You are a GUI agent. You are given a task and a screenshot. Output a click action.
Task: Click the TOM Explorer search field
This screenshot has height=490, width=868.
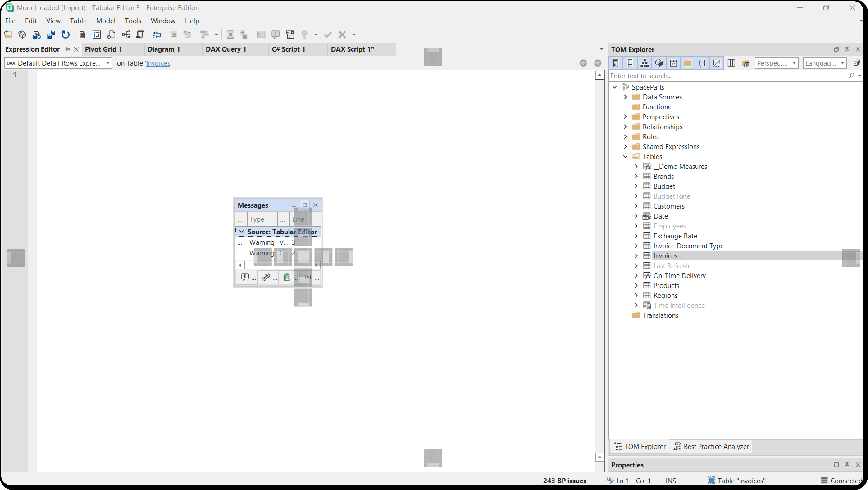pyautogui.click(x=728, y=76)
